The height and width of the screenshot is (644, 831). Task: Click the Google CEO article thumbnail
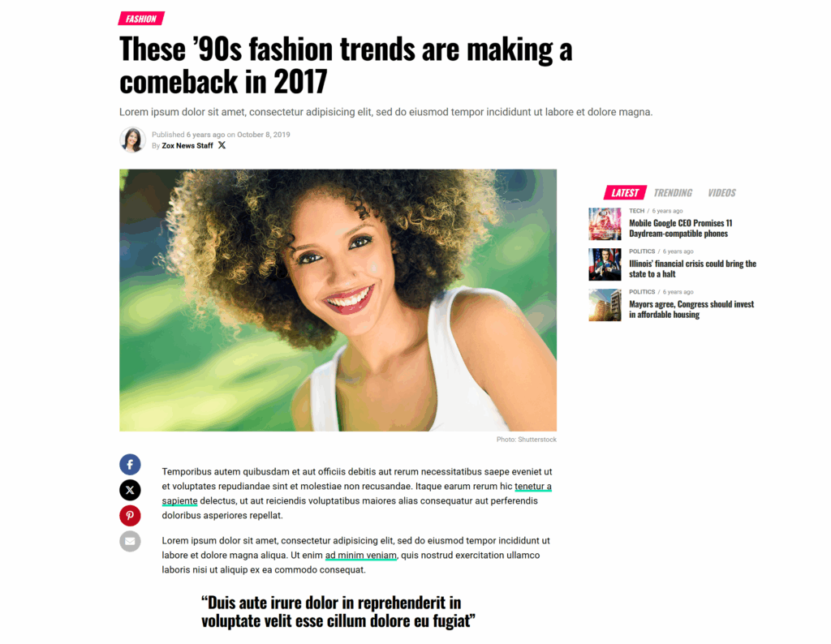click(605, 224)
